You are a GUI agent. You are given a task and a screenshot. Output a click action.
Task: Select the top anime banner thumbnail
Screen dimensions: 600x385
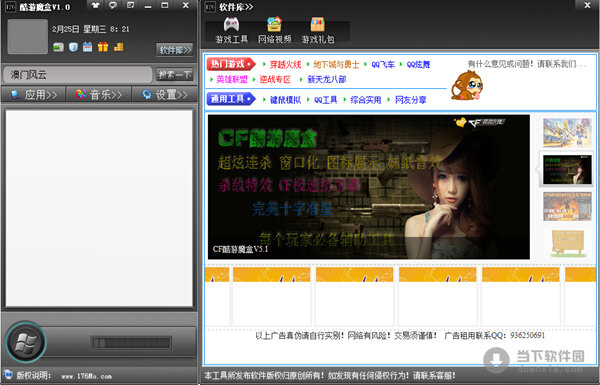[x=567, y=133]
